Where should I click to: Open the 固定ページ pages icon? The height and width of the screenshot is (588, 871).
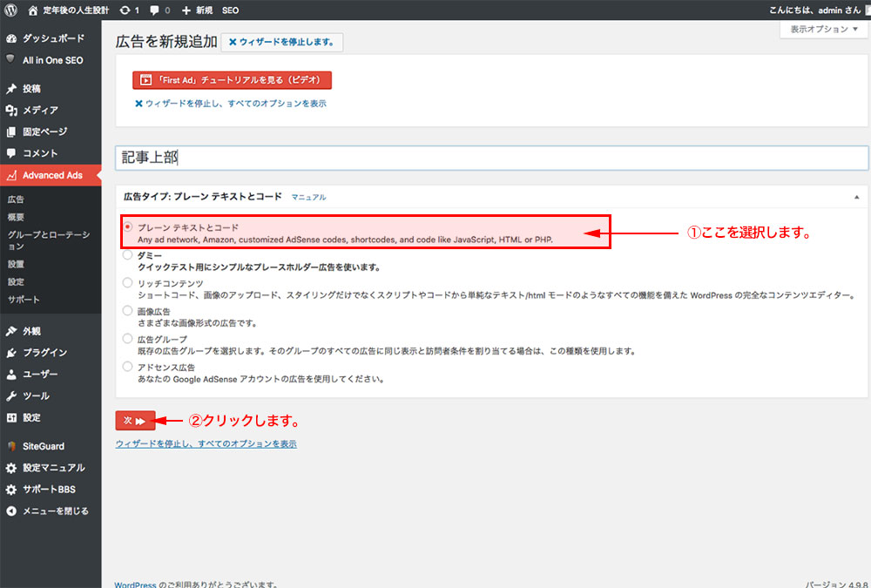[11, 132]
